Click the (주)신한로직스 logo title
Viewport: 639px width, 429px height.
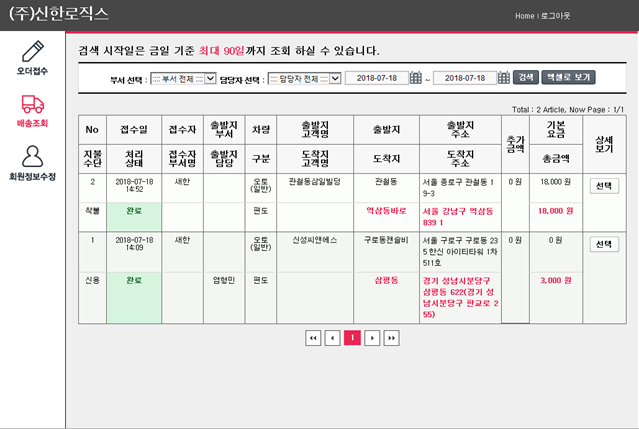pyautogui.click(x=59, y=14)
